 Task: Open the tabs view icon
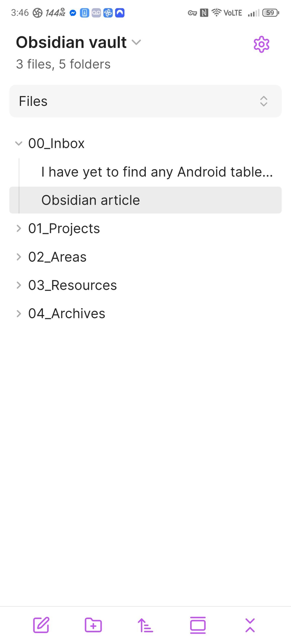pyautogui.click(x=198, y=625)
